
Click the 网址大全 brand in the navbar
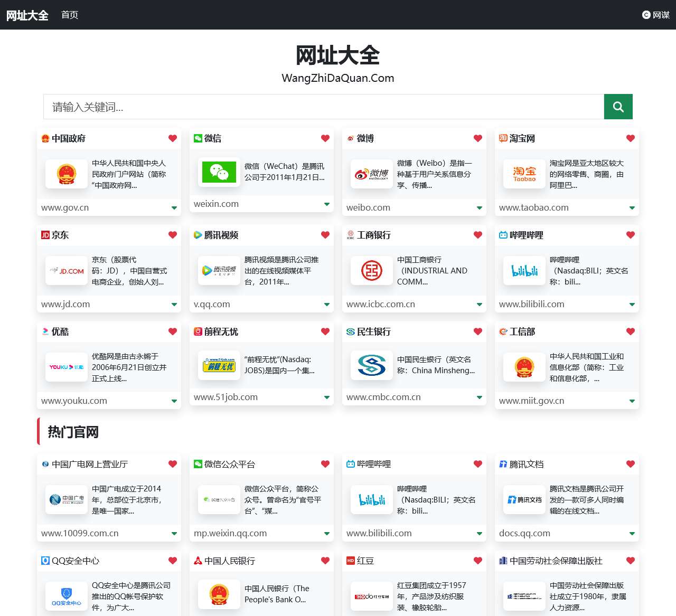coord(27,15)
